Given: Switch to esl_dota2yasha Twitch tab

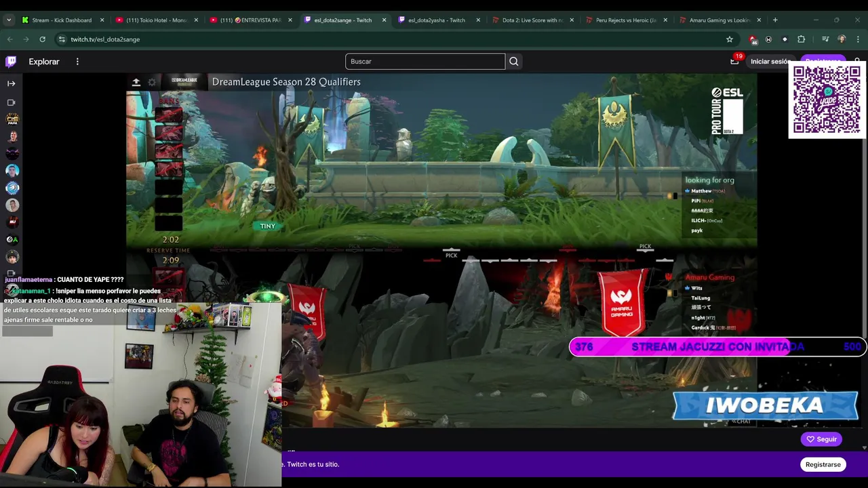Looking at the screenshot, I should (438, 20).
